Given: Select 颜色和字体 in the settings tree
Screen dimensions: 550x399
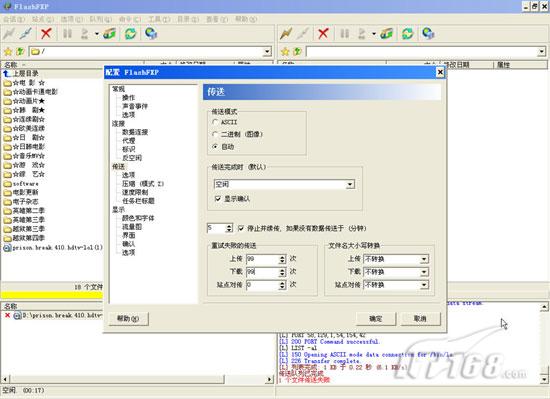Looking at the screenshot, I should [x=138, y=218].
